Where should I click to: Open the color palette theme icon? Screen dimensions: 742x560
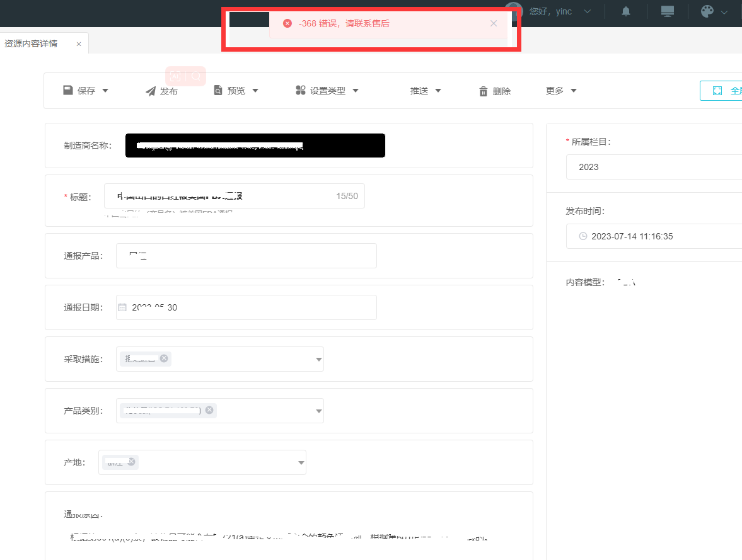[x=707, y=11]
